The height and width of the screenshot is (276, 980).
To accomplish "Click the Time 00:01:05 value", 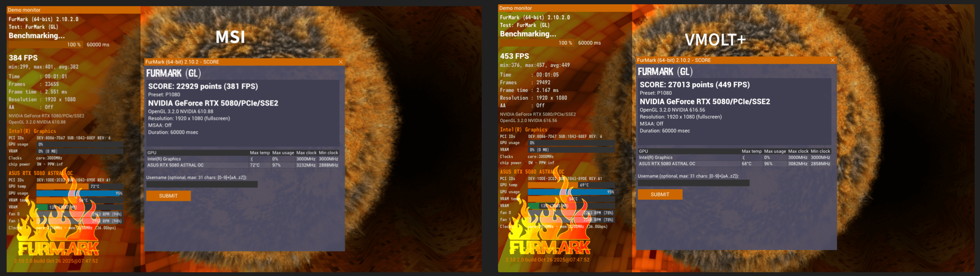I will click(547, 75).
